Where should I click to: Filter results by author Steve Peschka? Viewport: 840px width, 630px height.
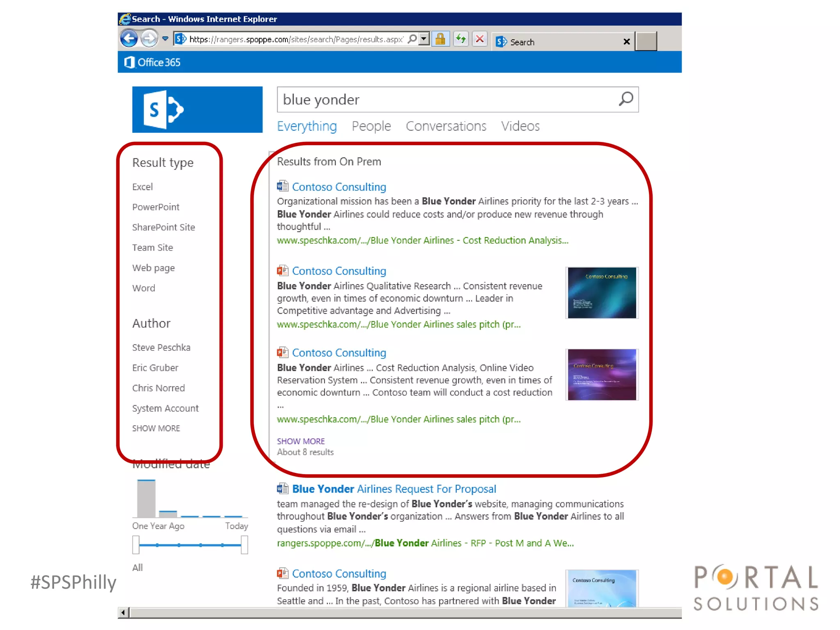tap(161, 347)
